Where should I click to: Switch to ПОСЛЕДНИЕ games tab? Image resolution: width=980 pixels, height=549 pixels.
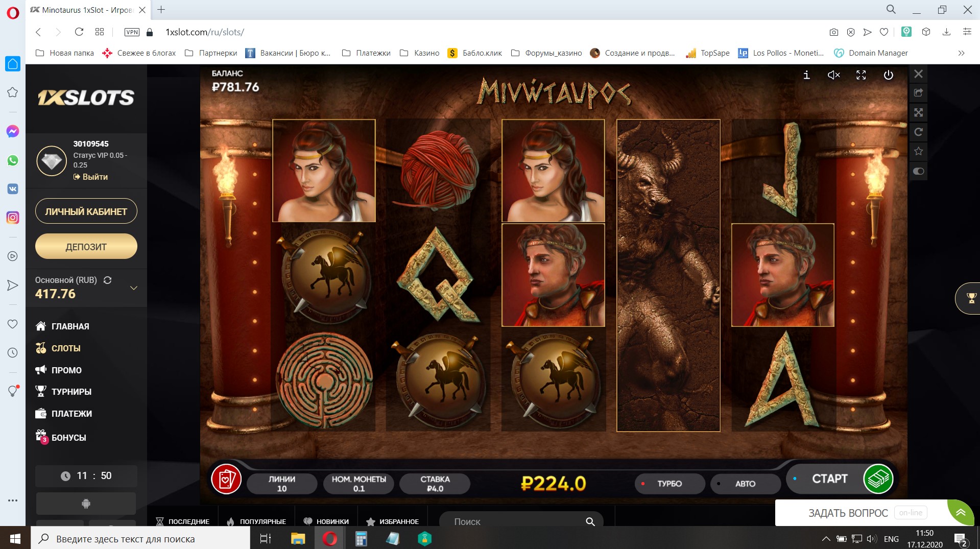point(183,521)
